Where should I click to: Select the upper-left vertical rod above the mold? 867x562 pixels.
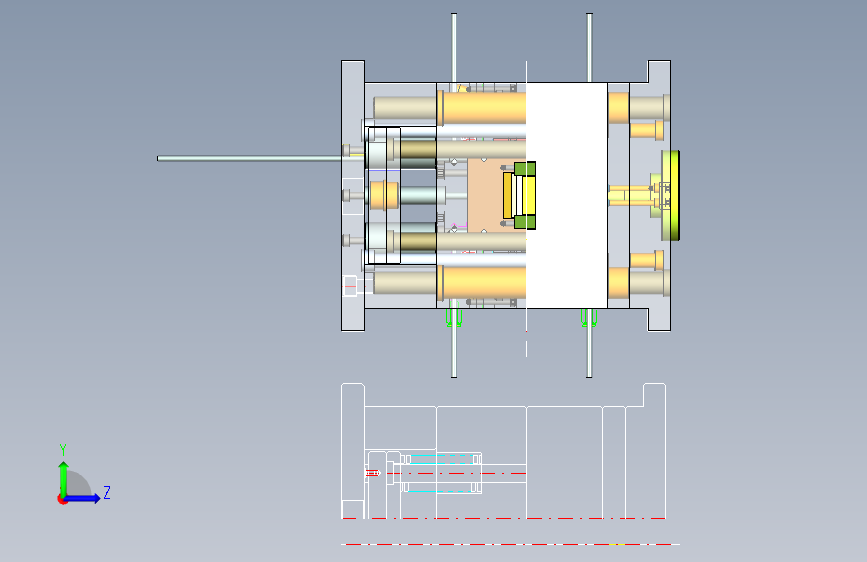pyautogui.click(x=454, y=48)
